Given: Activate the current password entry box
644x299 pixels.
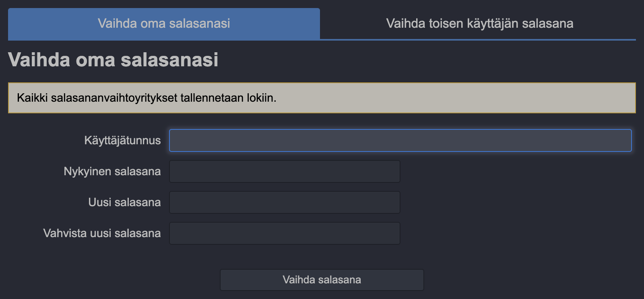Looking at the screenshot, I should (285, 172).
